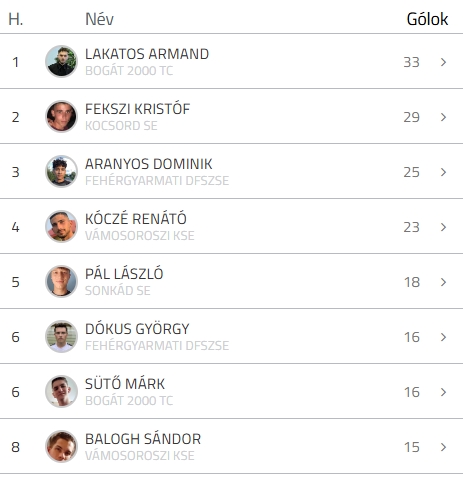Click the Név column header
This screenshot has height=484, width=463.
[99, 19]
